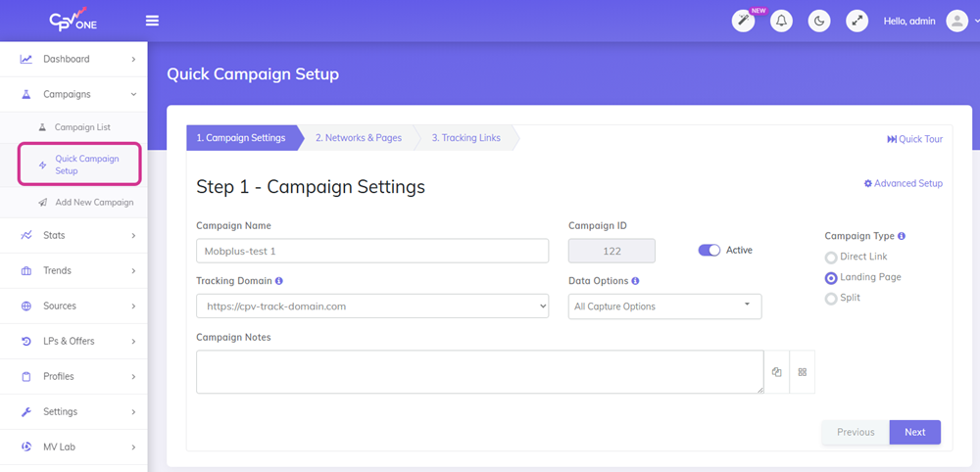Expand the Trends menu chevron
980x472 pixels.
coord(133,271)
